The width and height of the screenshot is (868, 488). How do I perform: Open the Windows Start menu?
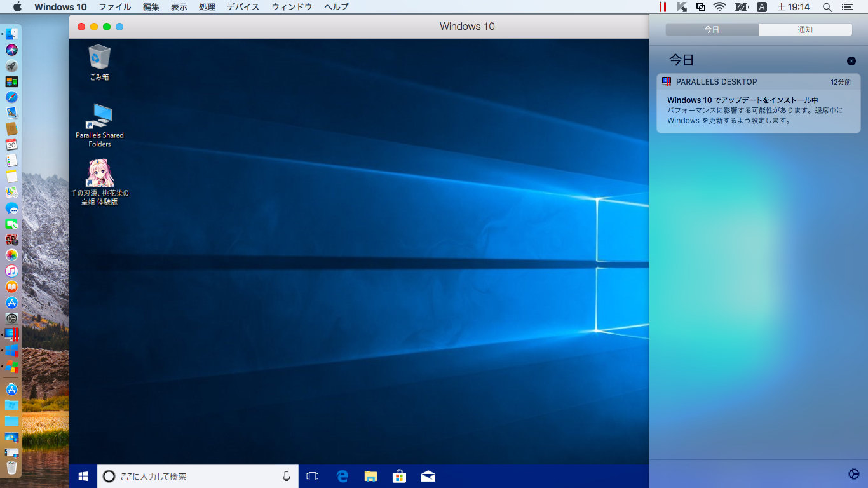[x=83, y=476]
